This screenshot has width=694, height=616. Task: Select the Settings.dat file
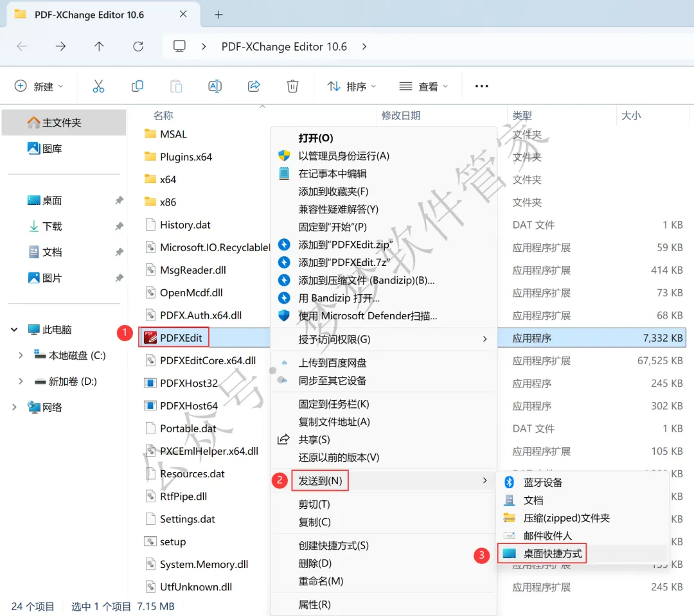tap(180, 519)
